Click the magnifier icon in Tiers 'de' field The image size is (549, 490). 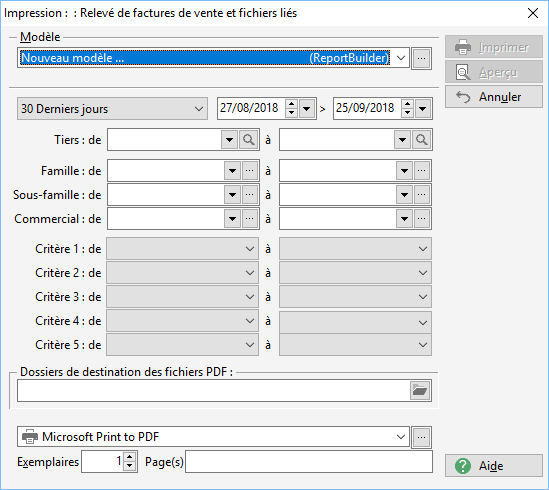tap(249, 140)
